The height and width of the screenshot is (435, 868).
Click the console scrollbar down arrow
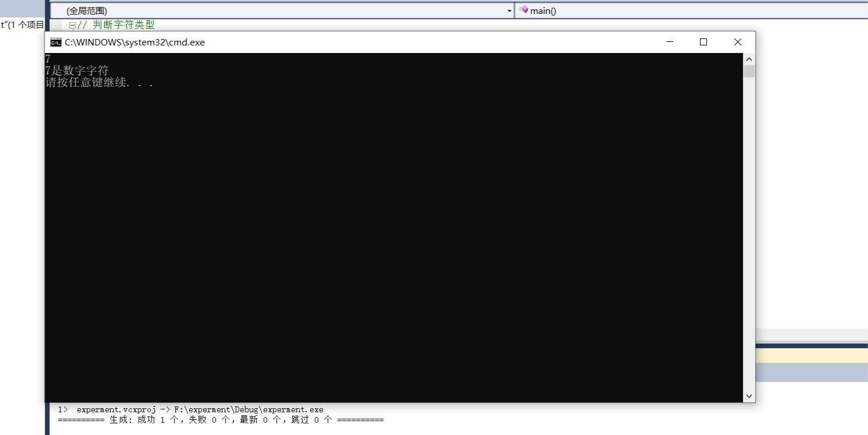[x=749, y=396]
